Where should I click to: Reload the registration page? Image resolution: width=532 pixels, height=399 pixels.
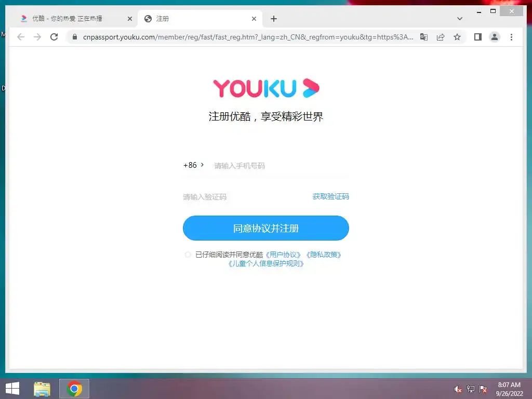tap(54, 37)
